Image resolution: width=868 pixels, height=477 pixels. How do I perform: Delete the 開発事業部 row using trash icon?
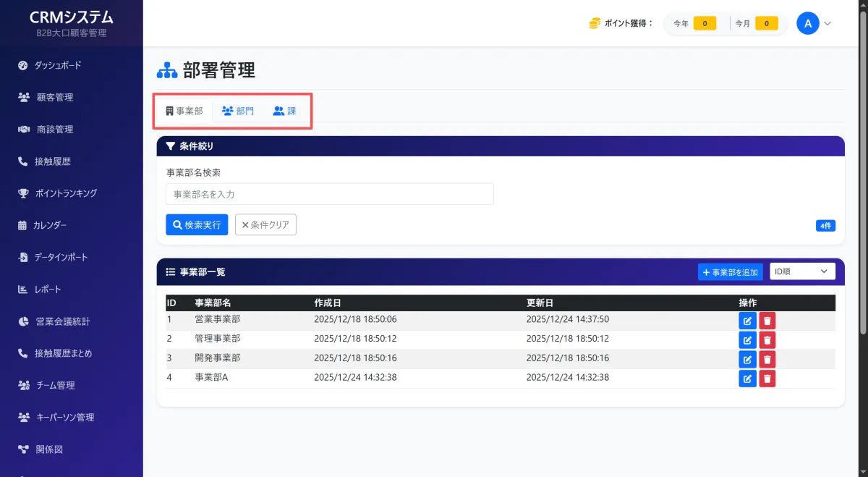coord(767,359)
